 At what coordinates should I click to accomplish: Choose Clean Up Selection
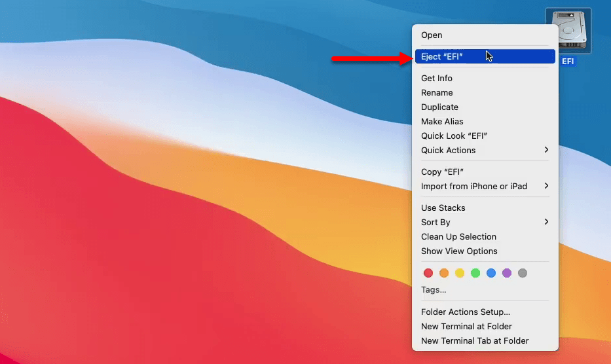pyautogui.click(x=485, y=237)
